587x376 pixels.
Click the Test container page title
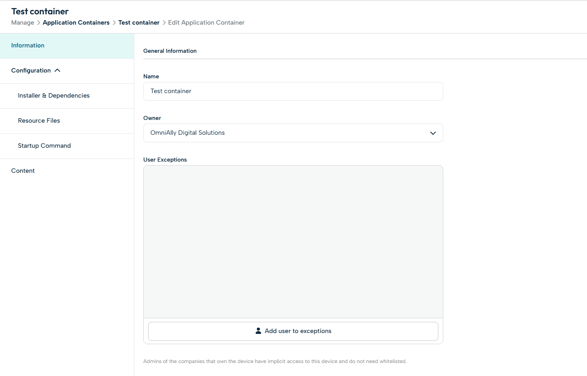click(x=40, y=11)
